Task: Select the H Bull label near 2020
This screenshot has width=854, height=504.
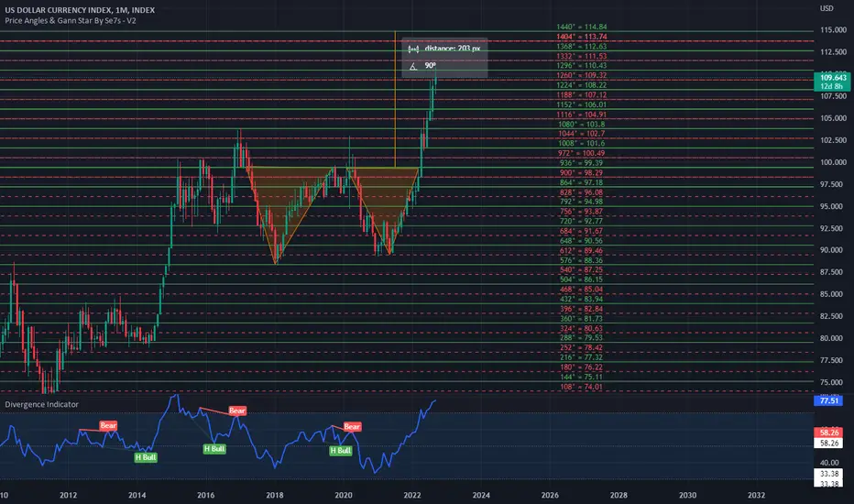Action: click(340, 451)
